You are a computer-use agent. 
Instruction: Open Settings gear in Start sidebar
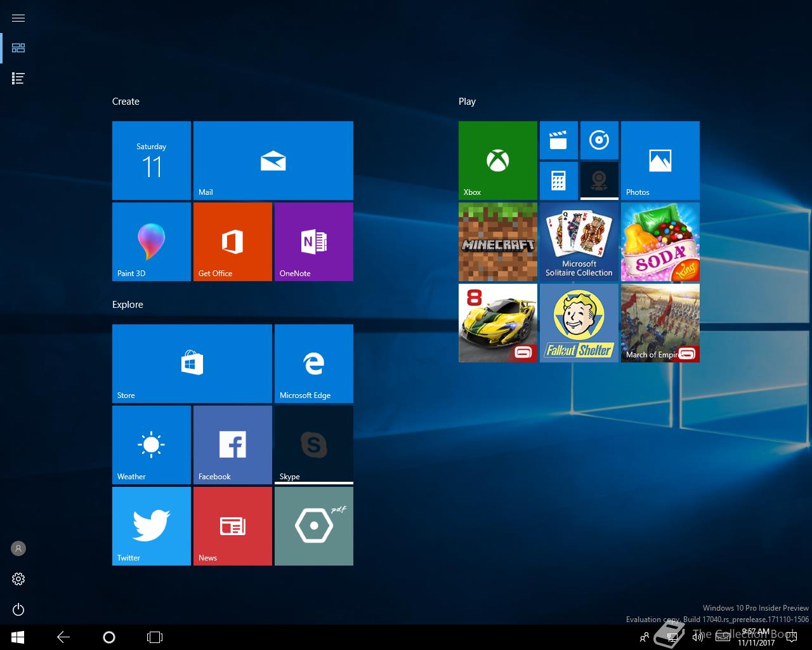[18, 579]
